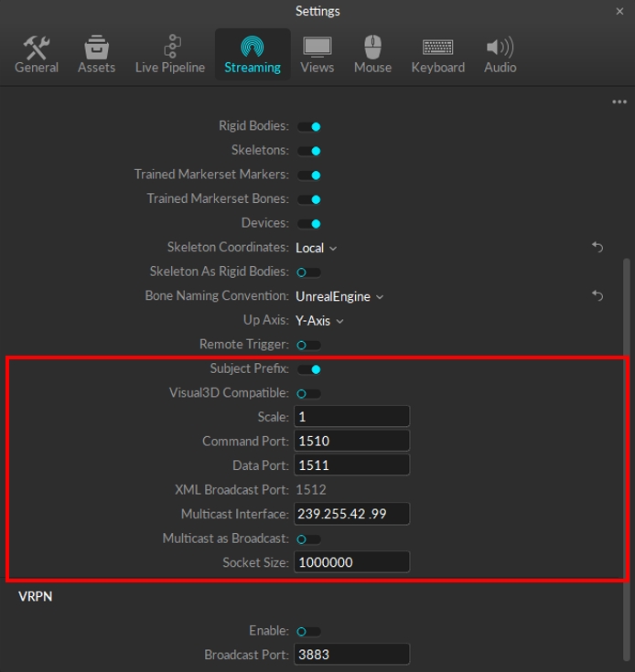Disable Rigid Bodies streaming toggle
This screenshot has width=635, height=672.
[x=308, y=126]
